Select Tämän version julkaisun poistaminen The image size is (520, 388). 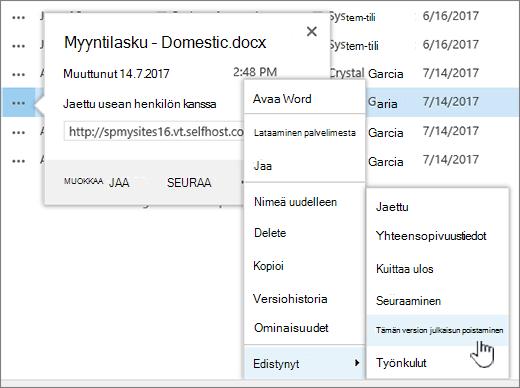[x=437, y=330]
